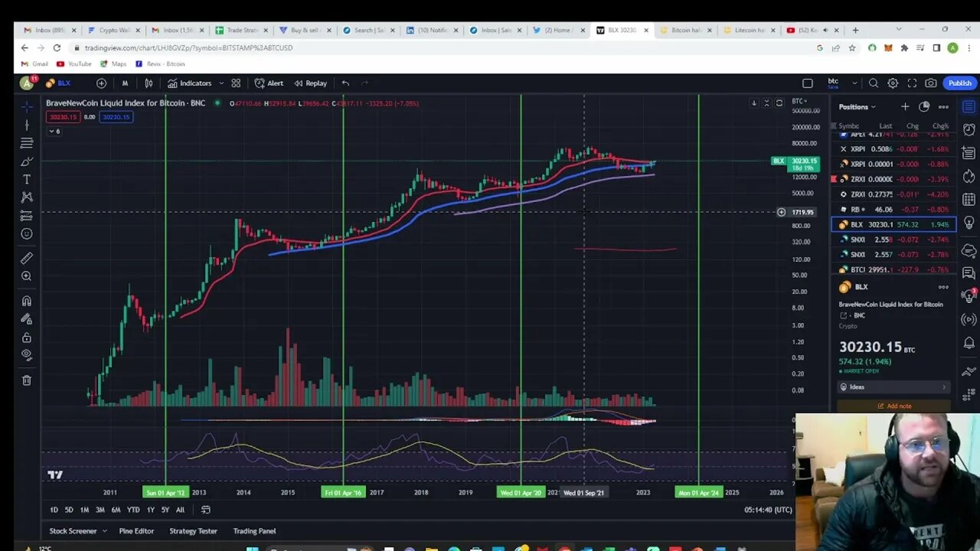Open the notifications bell icon
The height and width of the screenshot is (551, 980).
tap(969, 343)
